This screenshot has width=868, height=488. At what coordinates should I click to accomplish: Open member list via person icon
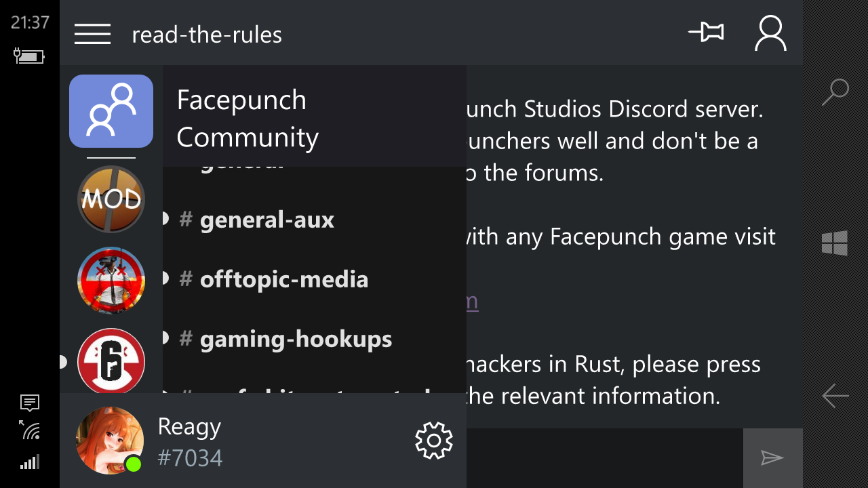770,33
